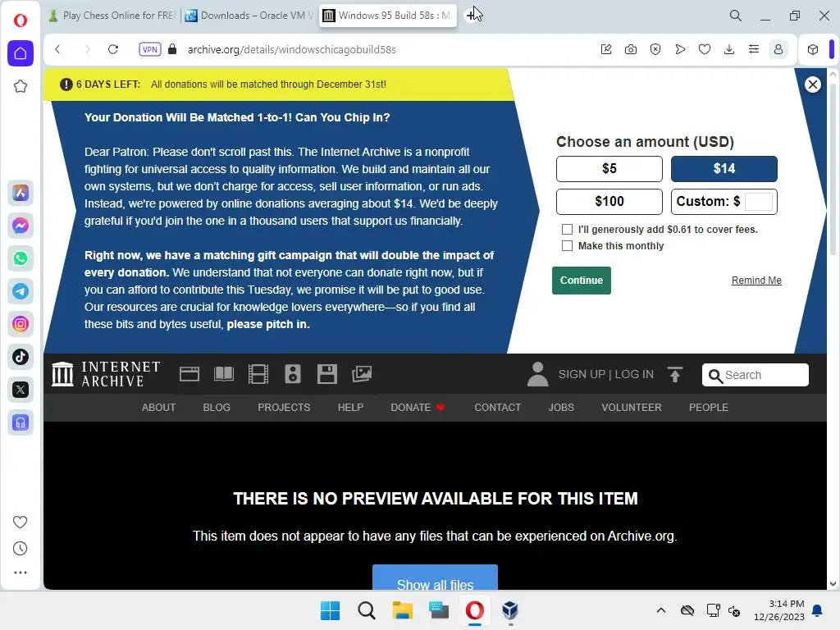Open sidebar setup three dots
This screenshot has width=840, height=630.
coord(20,573)
